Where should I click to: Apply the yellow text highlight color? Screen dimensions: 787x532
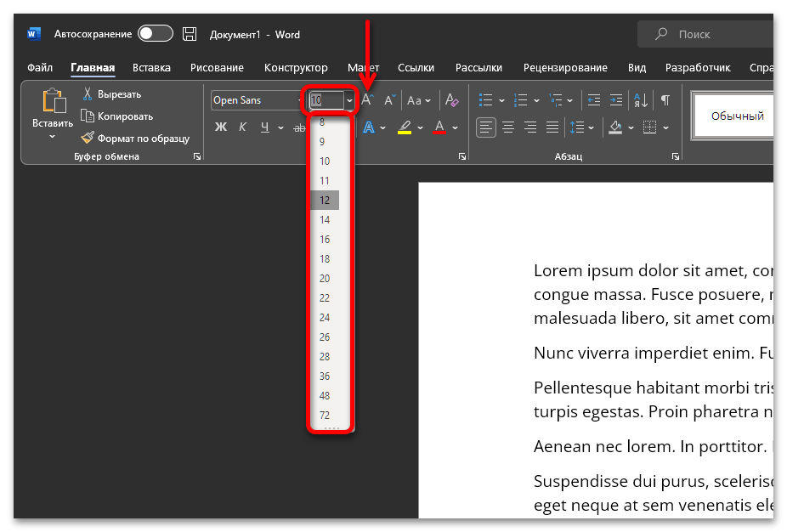click(405, 127)
